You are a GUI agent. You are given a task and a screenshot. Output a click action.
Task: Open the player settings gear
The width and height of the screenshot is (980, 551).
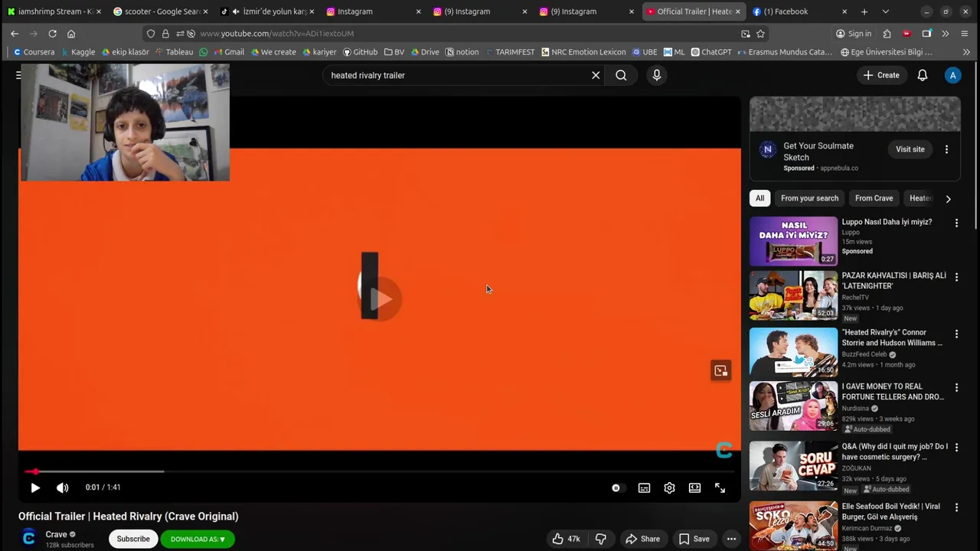(669, 487)
